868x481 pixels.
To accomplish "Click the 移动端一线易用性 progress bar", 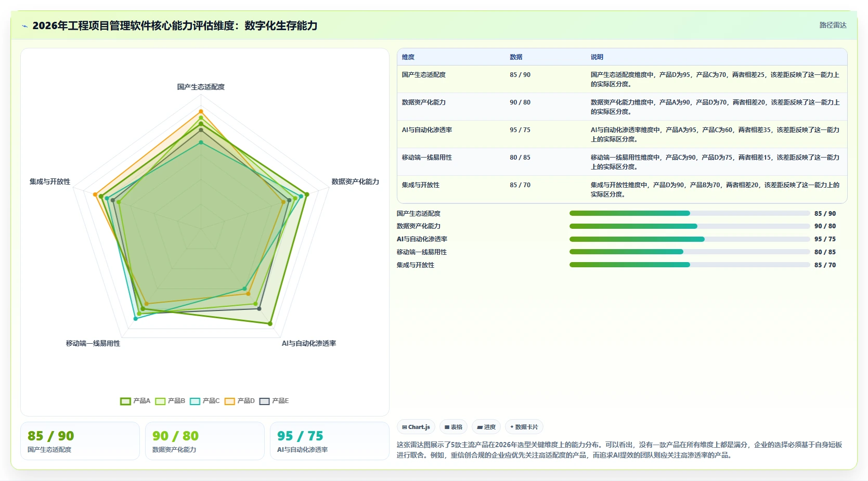I will [690, 252].
